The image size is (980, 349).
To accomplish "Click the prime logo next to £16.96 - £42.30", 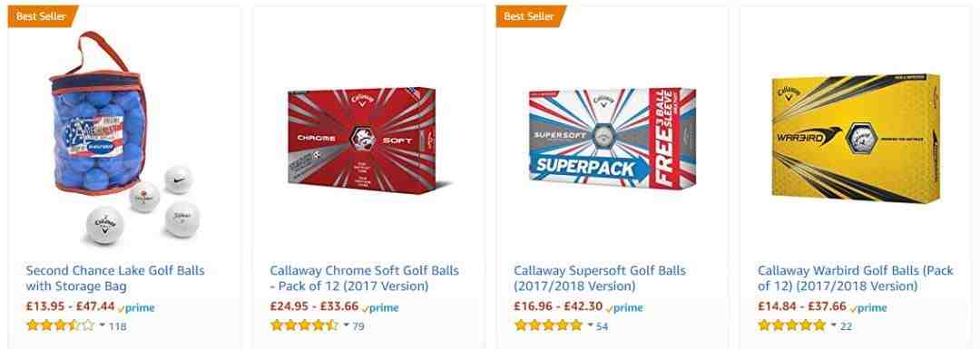I will (x=624, y=308).
